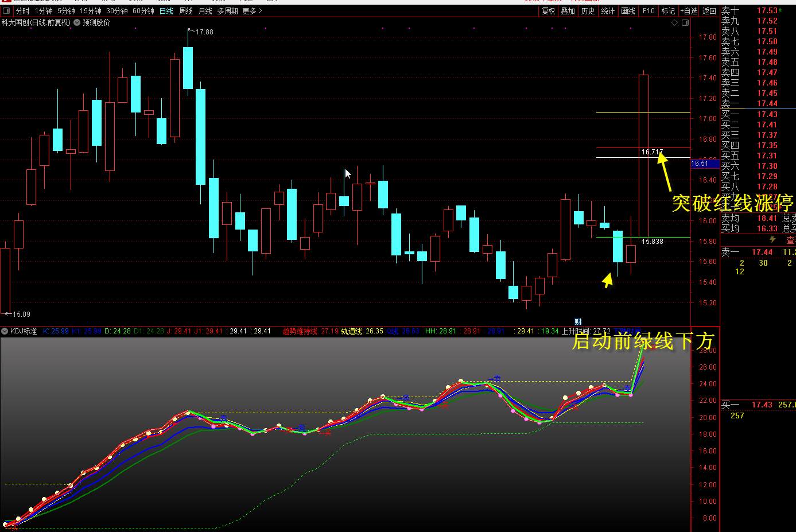Open dropdown next to 科大国创 chart title
Screen dimensions: 796x532
pyautogui.click(x=77, y=23)
